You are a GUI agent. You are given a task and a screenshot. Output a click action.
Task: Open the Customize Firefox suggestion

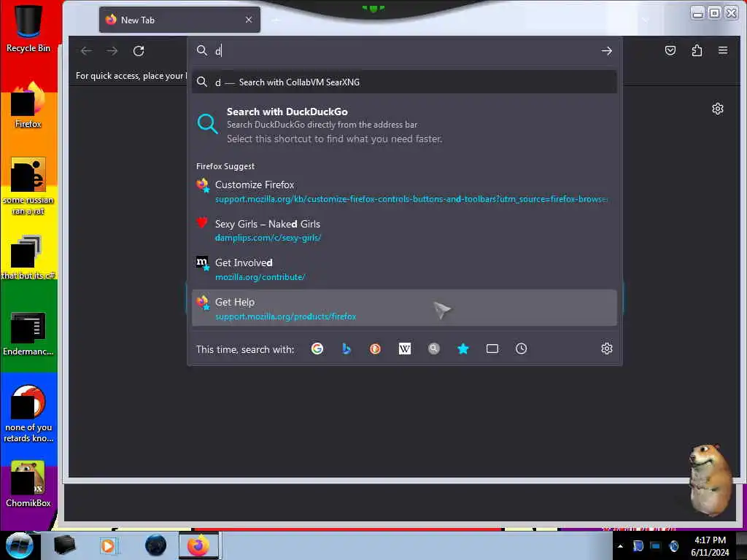pyautogui.click(x=404, y=191)
